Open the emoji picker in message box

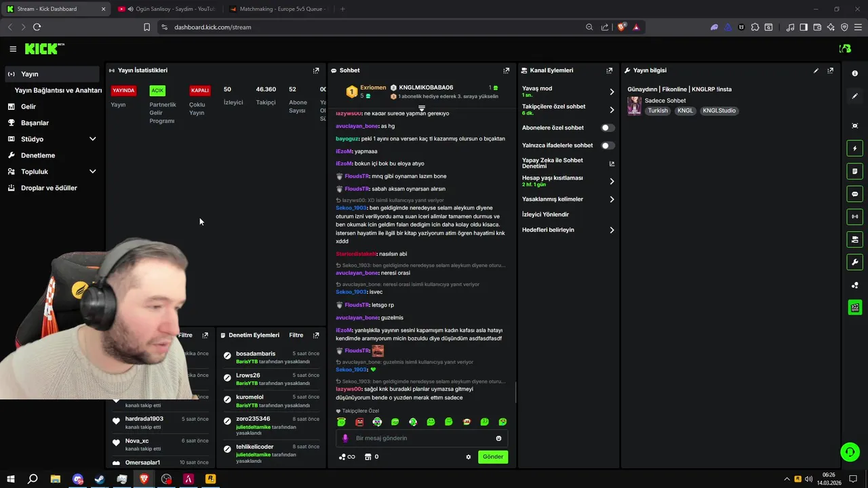pos(498,439)
